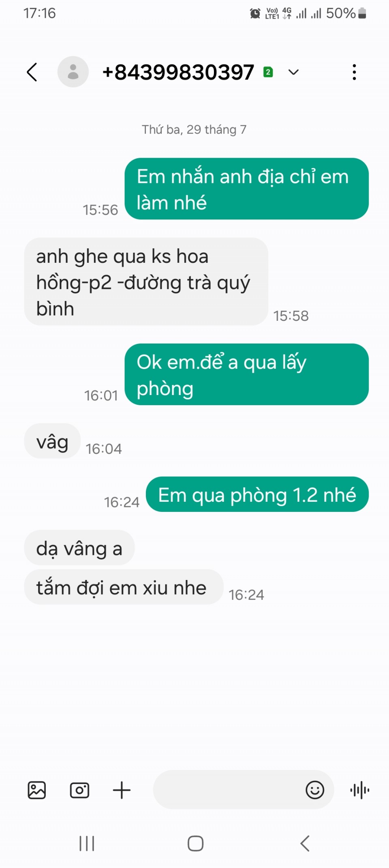389x868 pixels.
Task: Start voice recording with waveform icon
Action: click(x=360, y=790)
